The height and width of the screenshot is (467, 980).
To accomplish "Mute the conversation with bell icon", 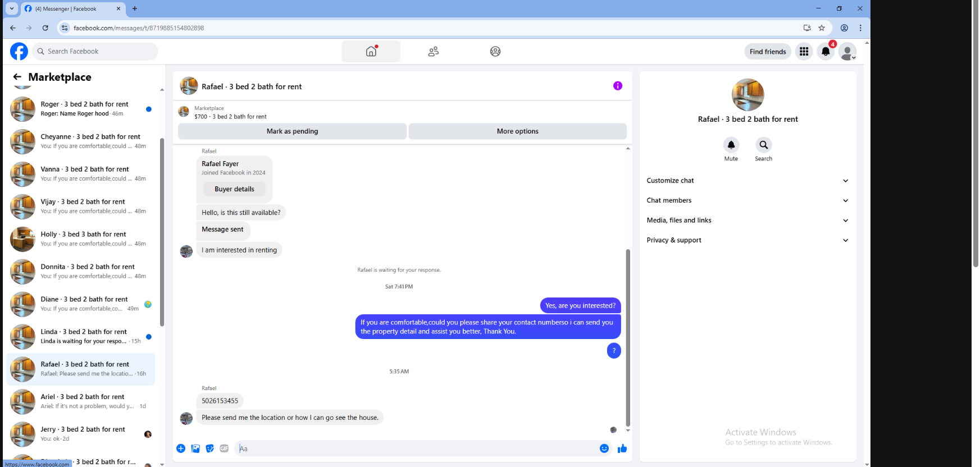I will [731, 145].
